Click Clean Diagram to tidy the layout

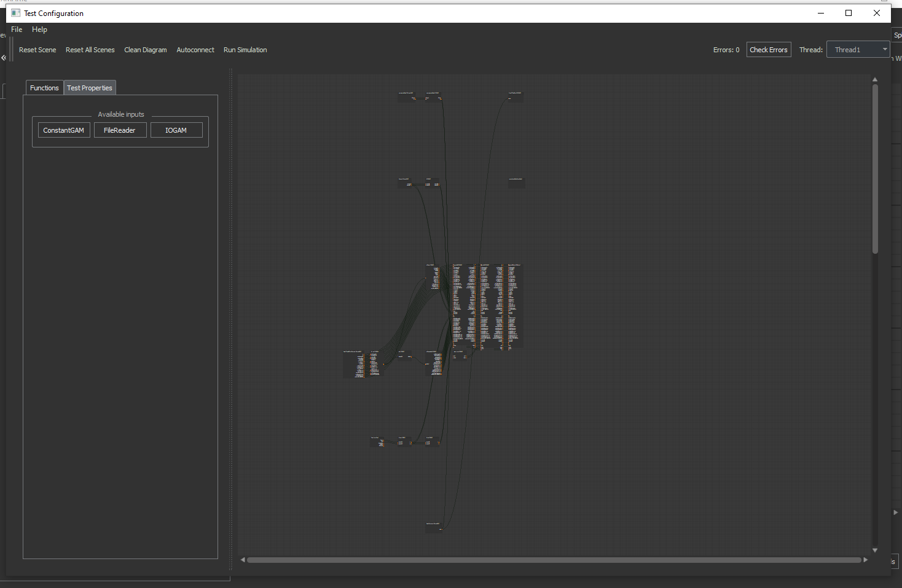tap(145, 50)
